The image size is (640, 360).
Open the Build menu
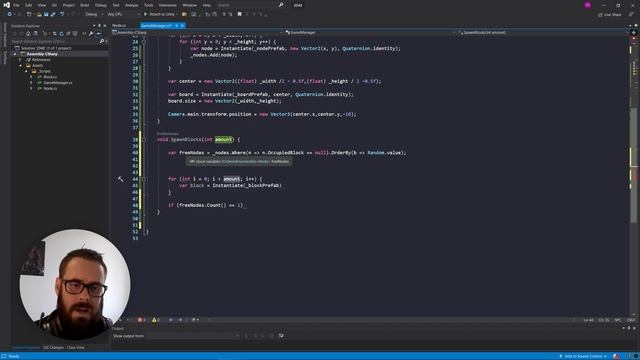pos(84,5)
